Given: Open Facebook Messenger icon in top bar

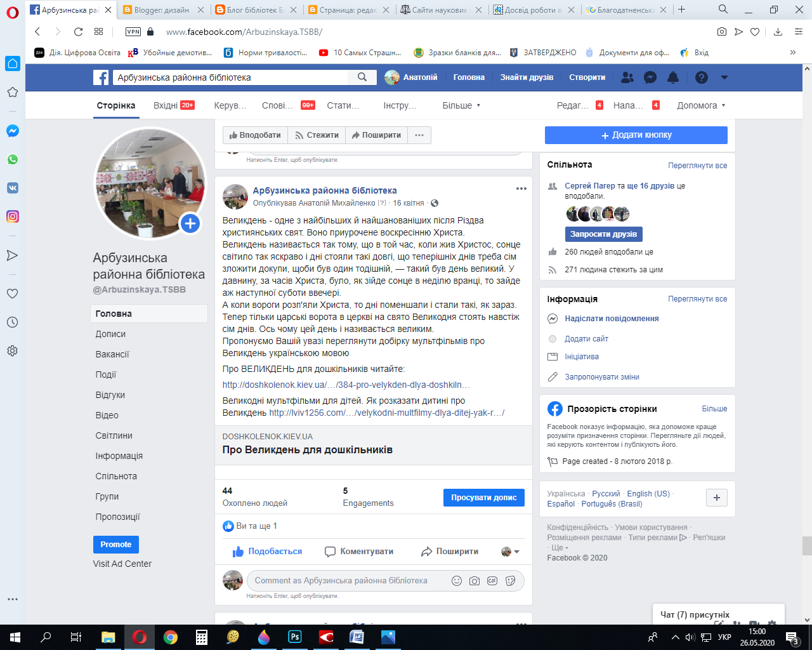Looking at the screenshot, I should [650, 77].
